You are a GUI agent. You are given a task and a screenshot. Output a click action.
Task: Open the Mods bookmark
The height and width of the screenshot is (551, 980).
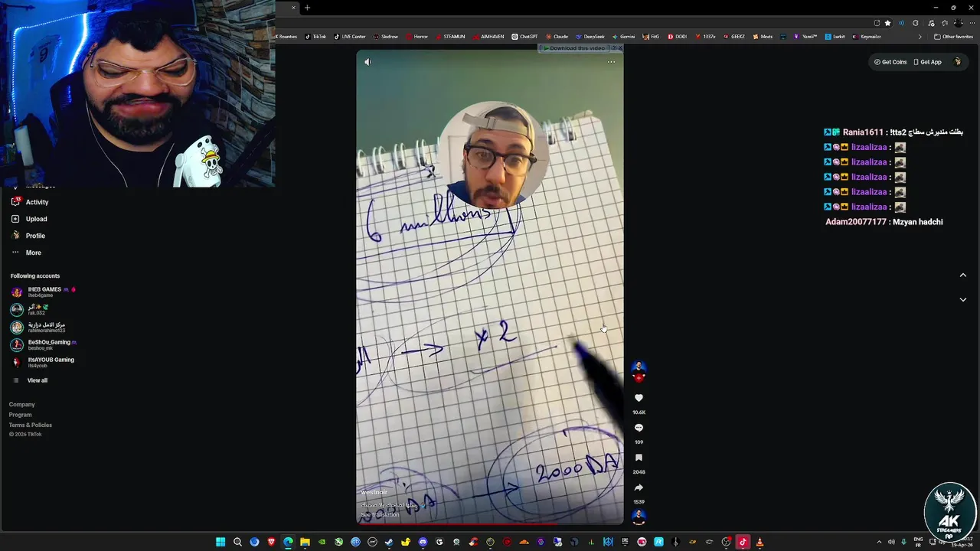click(763, 37)
